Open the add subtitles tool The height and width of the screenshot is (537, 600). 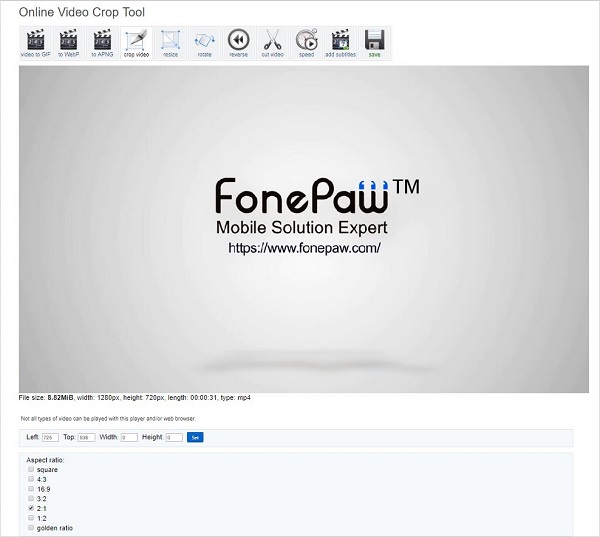tap(340, 43)
